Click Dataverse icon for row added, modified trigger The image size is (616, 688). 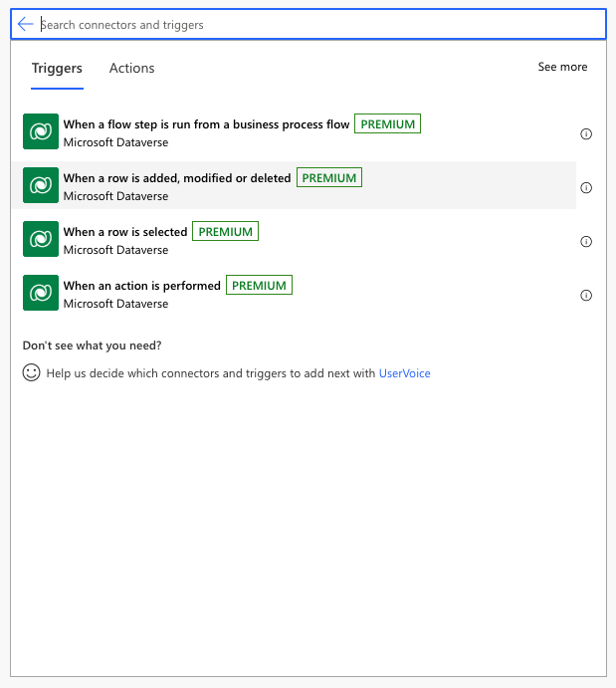click(x=40, y=185)
